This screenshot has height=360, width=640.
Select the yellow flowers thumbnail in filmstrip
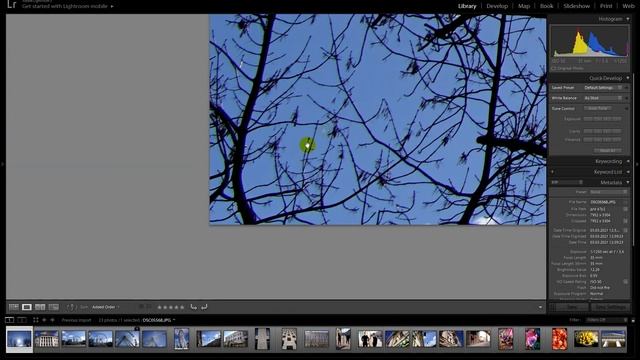tap(586, 339)
